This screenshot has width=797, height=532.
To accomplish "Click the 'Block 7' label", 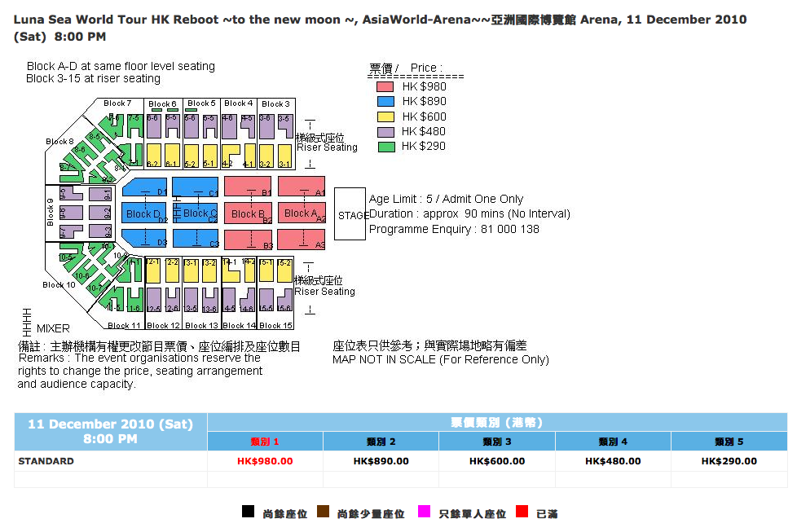I will click(x=117, y=103).
